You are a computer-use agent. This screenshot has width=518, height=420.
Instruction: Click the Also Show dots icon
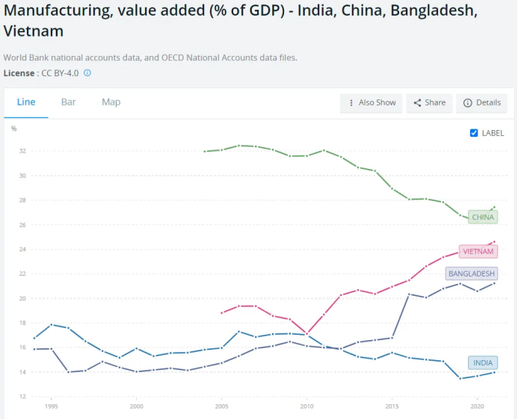(x=351, y=103)
